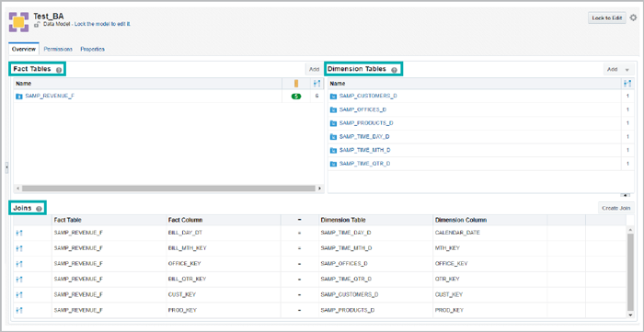Click the Fact Tables horizontal scrollbar

pyautogui.click(x=168, y=189)
